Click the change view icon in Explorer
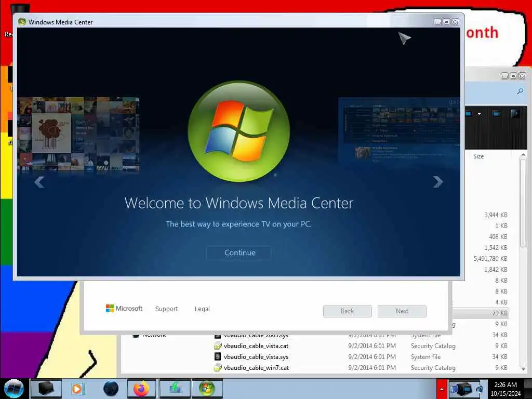Image resolution: width=532 pixels, height=399 pixels. pos(469,114)
